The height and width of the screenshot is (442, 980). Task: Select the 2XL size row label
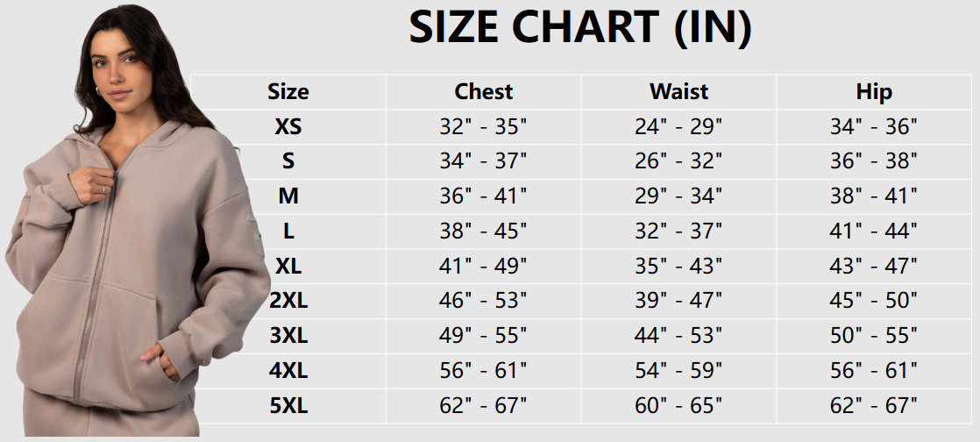click(x=288, y=301)
